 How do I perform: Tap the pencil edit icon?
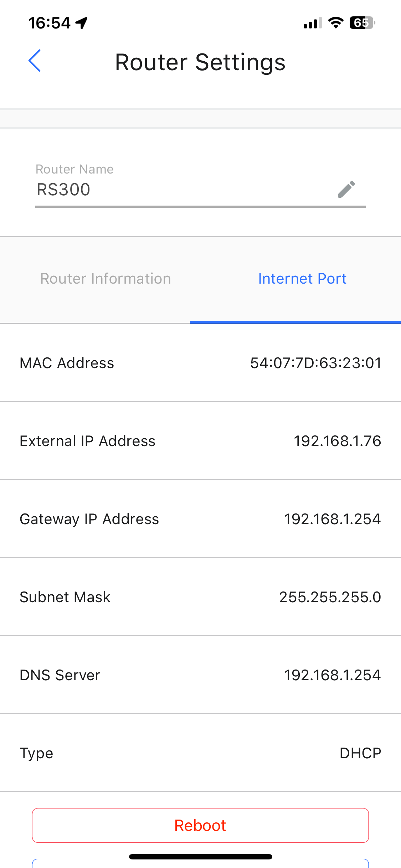click(x=346, y=189)
